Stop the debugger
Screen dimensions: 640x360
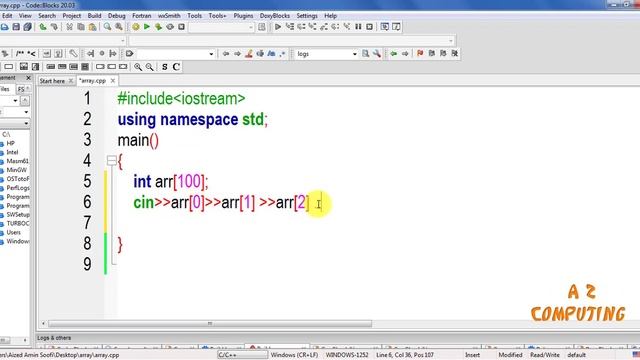tap(369, 27)
